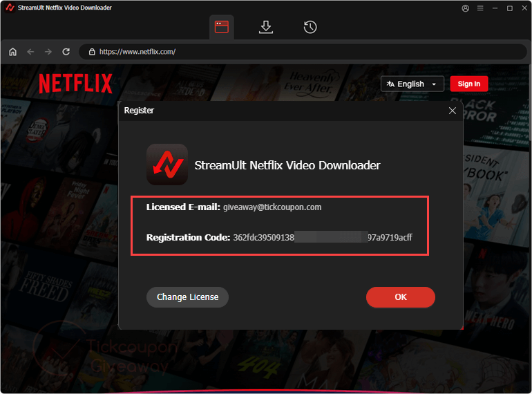
Task: Click the 'Register' dialog title
Action: pos(139,111)
